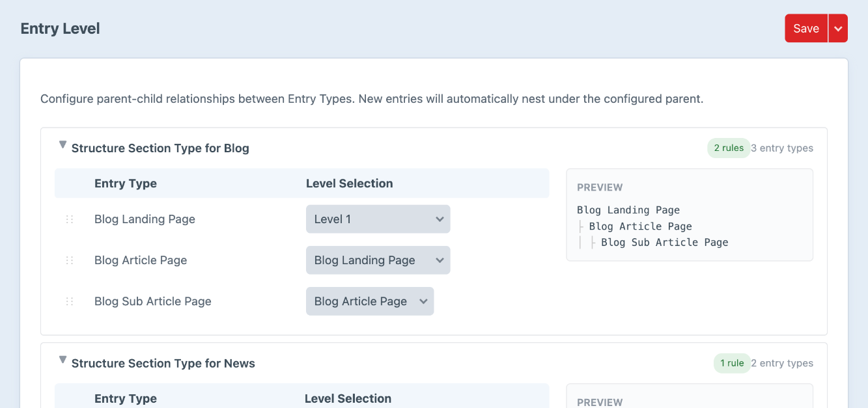Click the disclosure triangle for News section
The image size is (868, 408).
coord(63,359)
